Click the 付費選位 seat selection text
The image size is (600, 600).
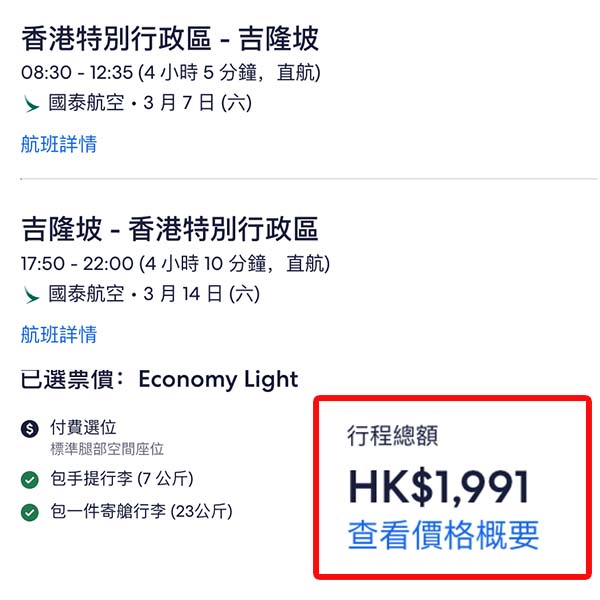[x=83, y=428]
